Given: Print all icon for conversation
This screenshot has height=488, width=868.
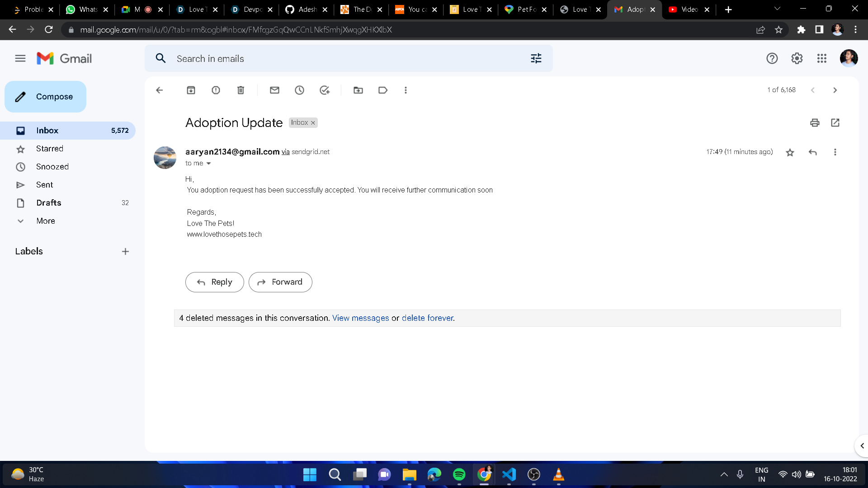Looking at the screenshot, I should coord(815,122).
